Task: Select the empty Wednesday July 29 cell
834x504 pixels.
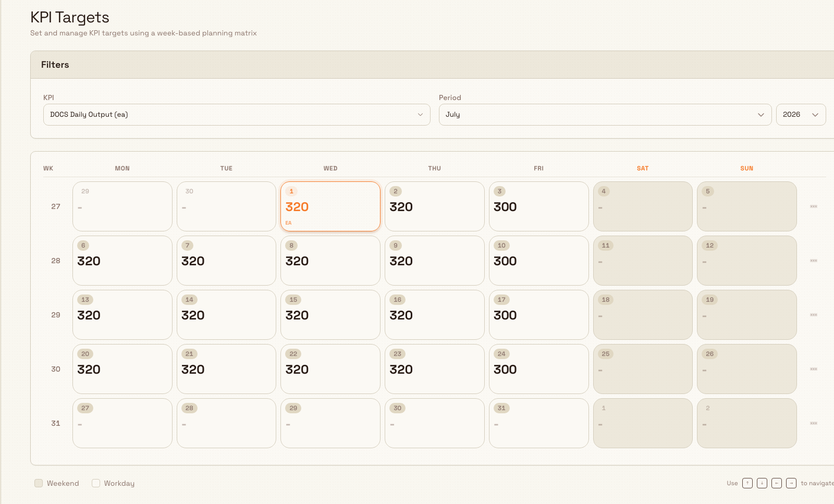Action: pos(330,423)
